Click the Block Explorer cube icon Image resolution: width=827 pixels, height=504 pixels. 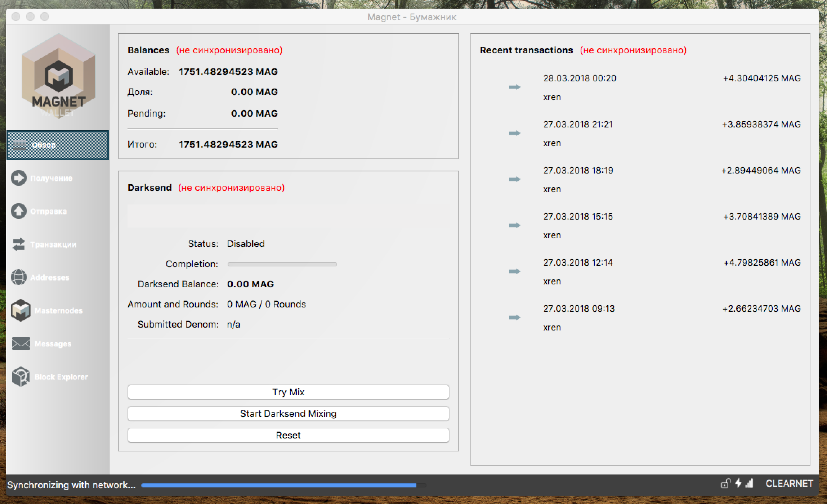[21, 377]
